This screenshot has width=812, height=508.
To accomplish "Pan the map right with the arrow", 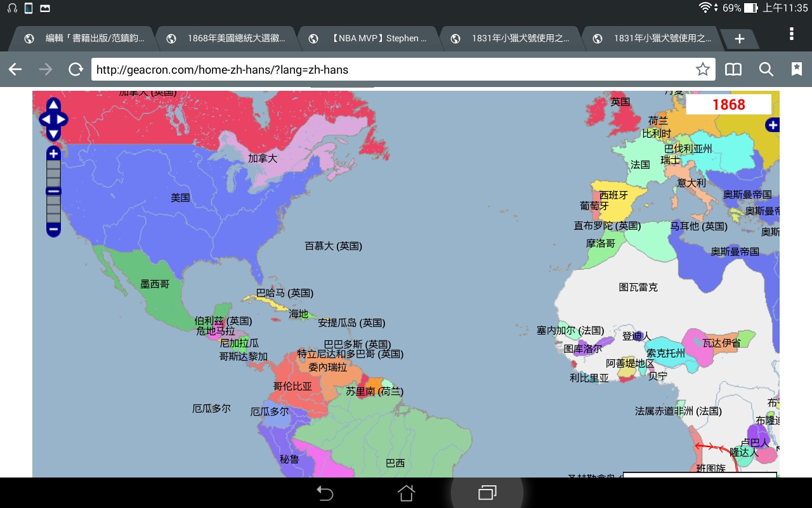I will 62,119.
